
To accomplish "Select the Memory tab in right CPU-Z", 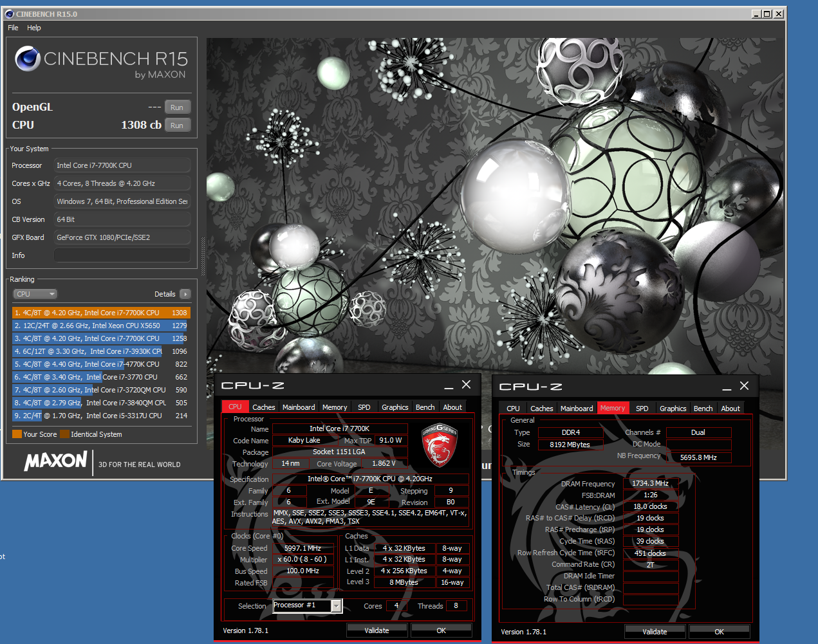I will tap(613, 409).
